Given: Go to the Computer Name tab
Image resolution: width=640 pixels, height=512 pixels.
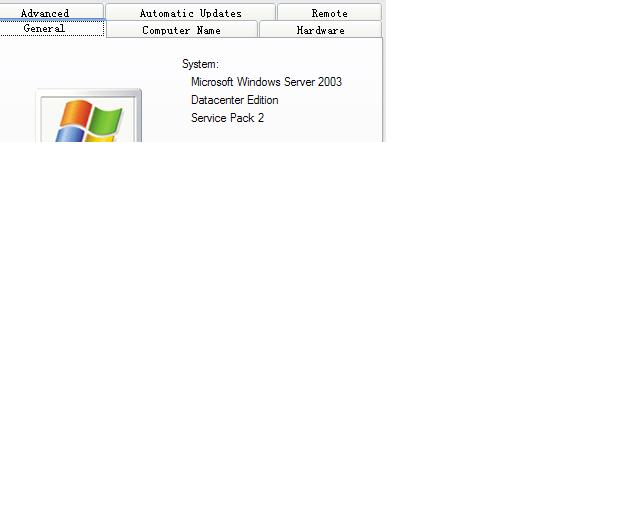Looking at the screenshot, I should point(181,30).
